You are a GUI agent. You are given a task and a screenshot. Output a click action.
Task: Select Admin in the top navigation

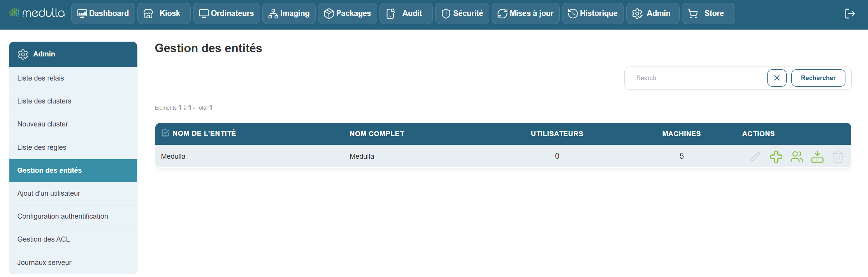coord(653,13)
